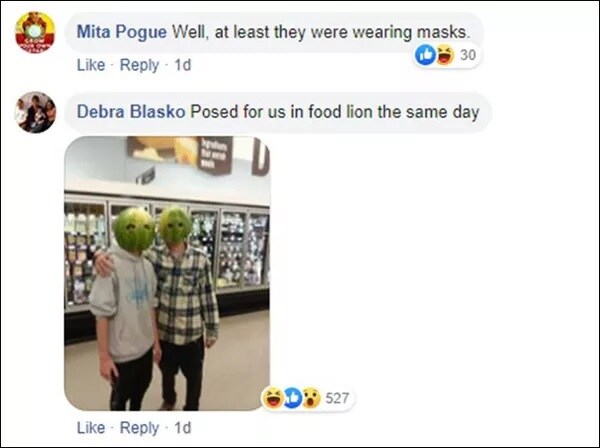The height and width of the screenshot is (448, 600).
Task: Open the 1d timestamp on Mita's comment
Action: 183,65
